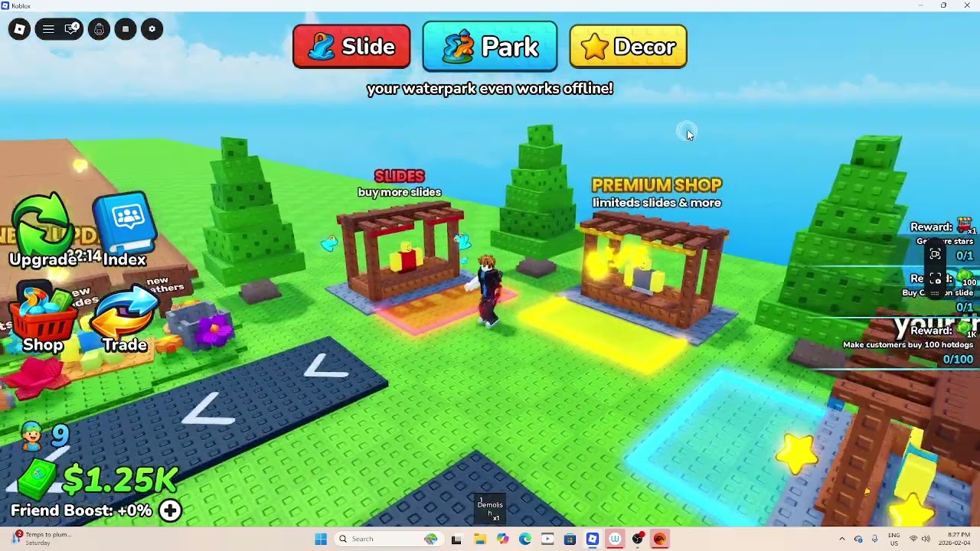The width and height of the screenshot is (980, 551).
Task: Switch to the Slide tab
Action: (351, 47)
